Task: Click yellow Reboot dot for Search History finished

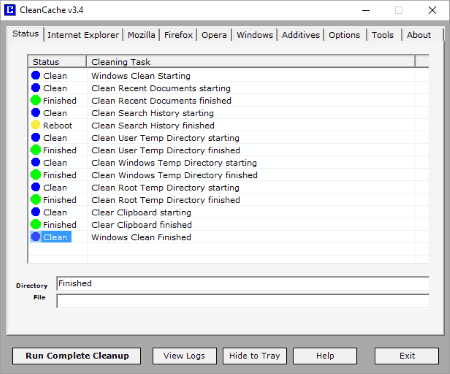Action: point(36,125)
